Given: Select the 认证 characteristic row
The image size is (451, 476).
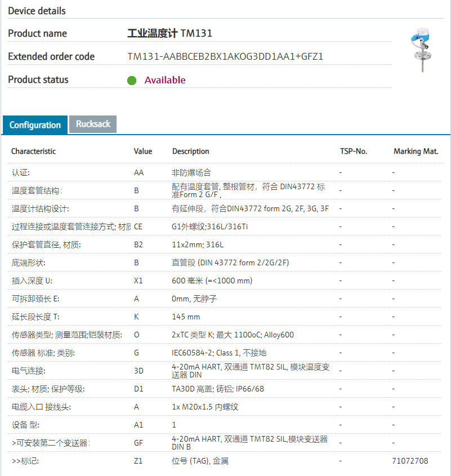Looking at the screenshot, I should 21,172.
